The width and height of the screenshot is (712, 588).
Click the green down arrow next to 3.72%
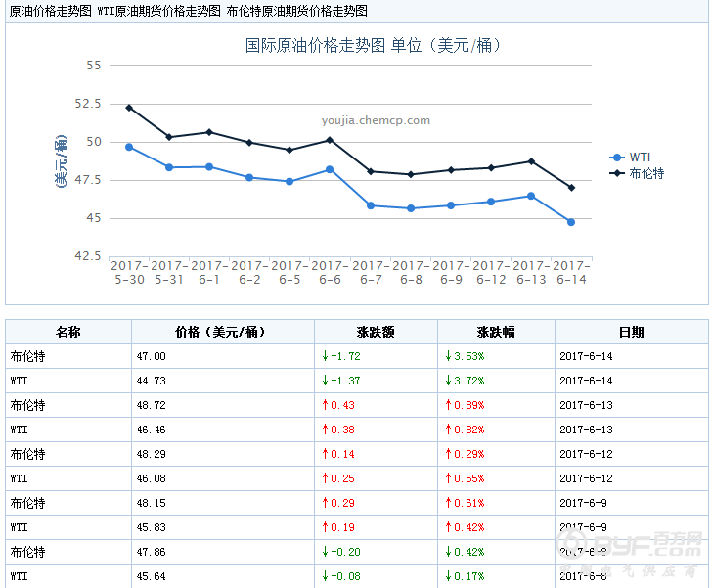(x=447, y=381)
